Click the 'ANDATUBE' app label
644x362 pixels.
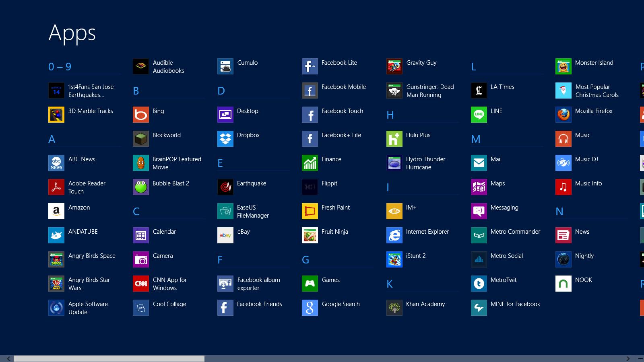tap(83, 232)
